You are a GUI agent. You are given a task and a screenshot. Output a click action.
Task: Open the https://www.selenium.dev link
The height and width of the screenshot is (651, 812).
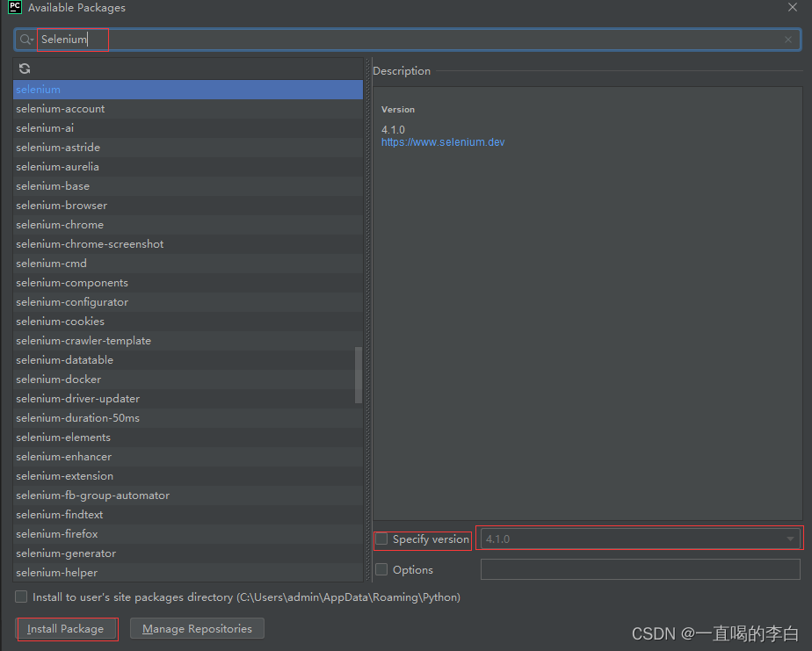click(443, 142)
